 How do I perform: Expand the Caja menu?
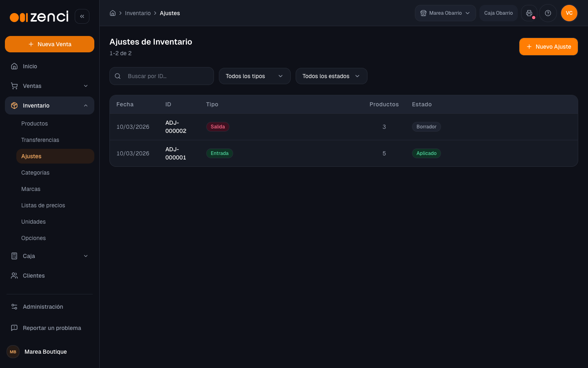(49, 256)
